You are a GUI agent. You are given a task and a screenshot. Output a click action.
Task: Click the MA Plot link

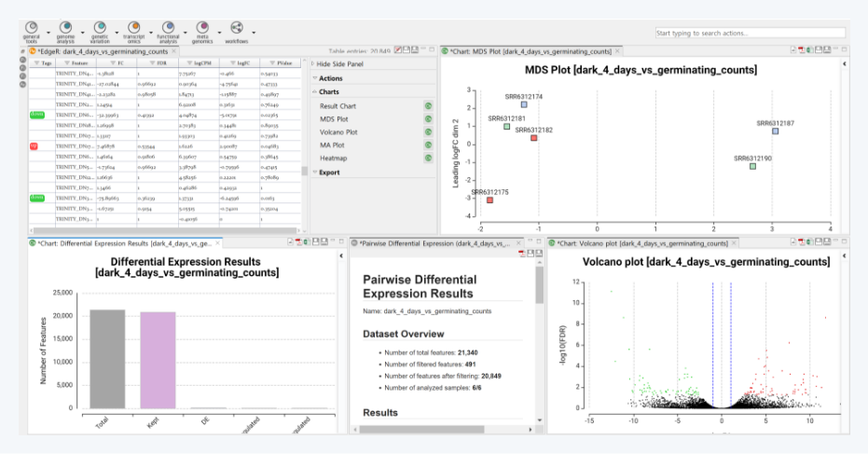332,145
